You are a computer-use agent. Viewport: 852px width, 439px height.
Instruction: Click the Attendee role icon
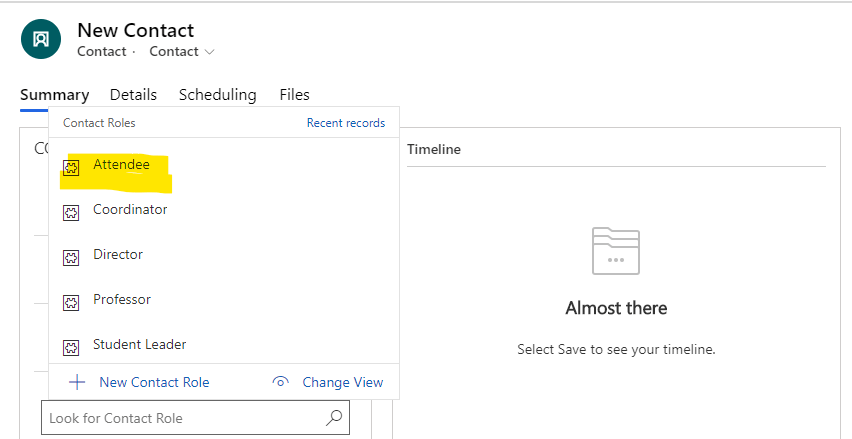(71, 167)
